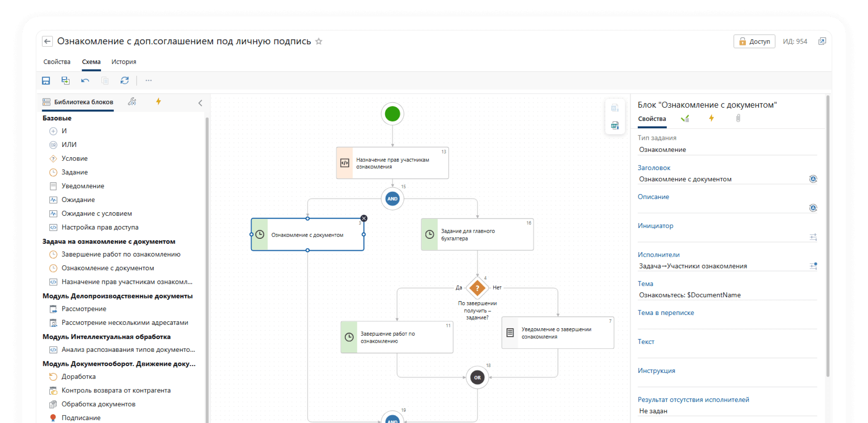Click the Доступ access button
This screenshot has height=423, width=868.
(754, 41)
